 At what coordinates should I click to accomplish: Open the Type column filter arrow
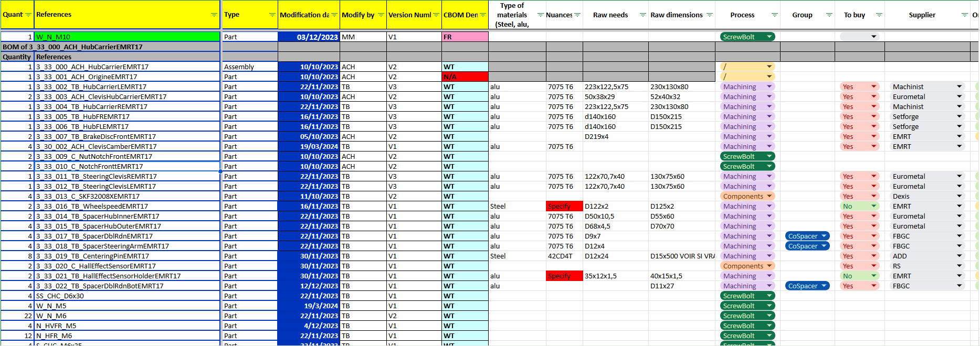[x=272, y=15]
